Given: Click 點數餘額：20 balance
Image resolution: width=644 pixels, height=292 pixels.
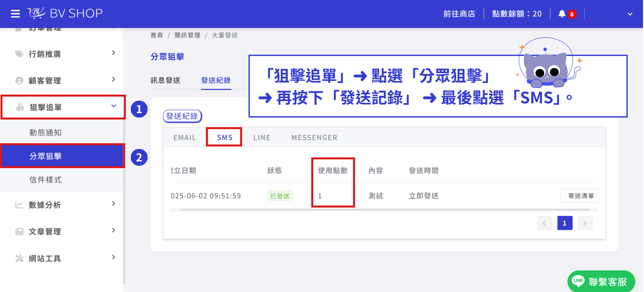Looking at the screenshot, I should [x=517, y=14].
